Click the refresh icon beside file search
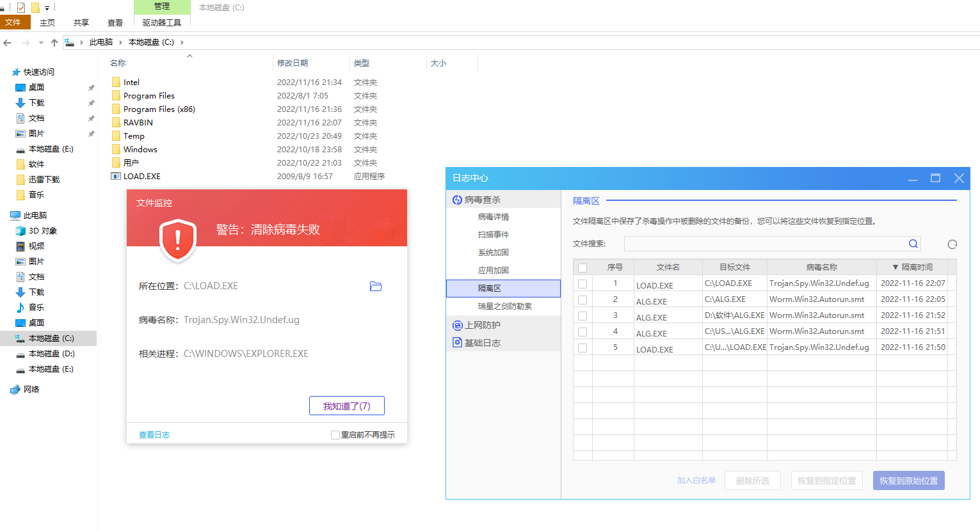The image size is (980, 531). [x=952, y=244]
